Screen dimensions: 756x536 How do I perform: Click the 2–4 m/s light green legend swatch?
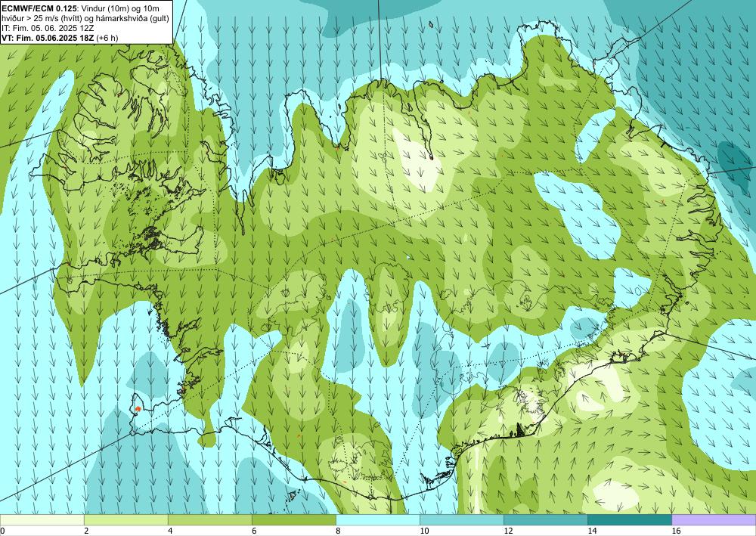point(125,519)
